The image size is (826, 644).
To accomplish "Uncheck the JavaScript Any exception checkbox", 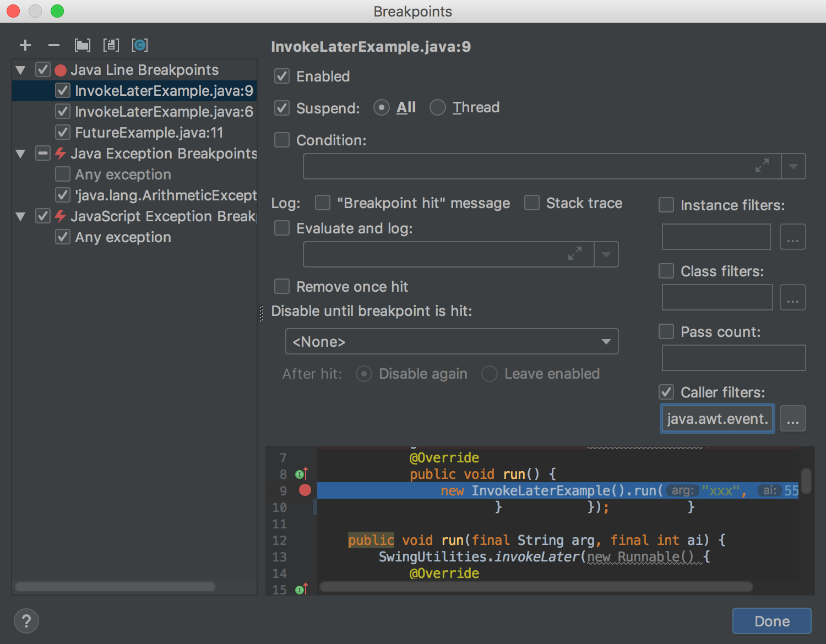I will point(63,237).
